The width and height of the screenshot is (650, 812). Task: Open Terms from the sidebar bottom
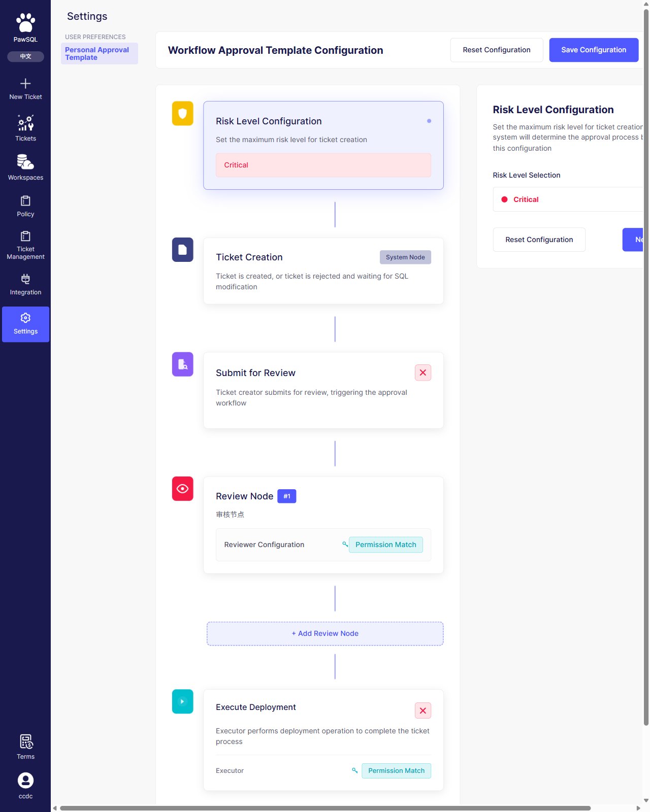pyautogui.click(x=25, y=747)
